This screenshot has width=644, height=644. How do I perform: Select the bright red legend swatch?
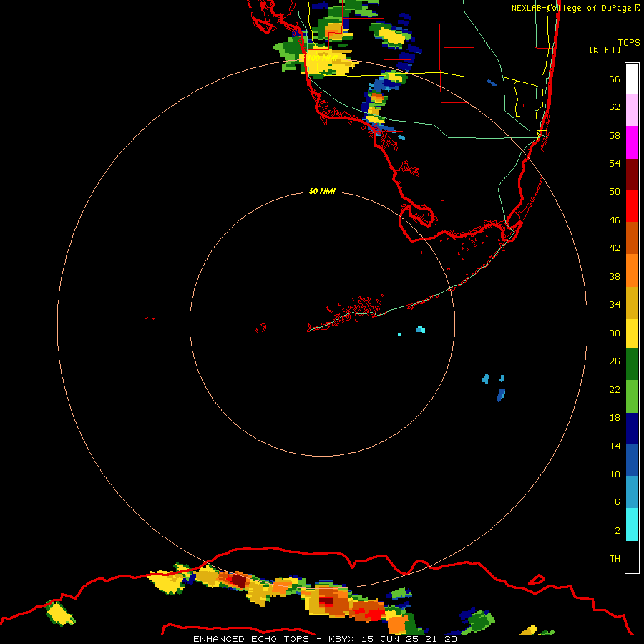coord(632,206)
